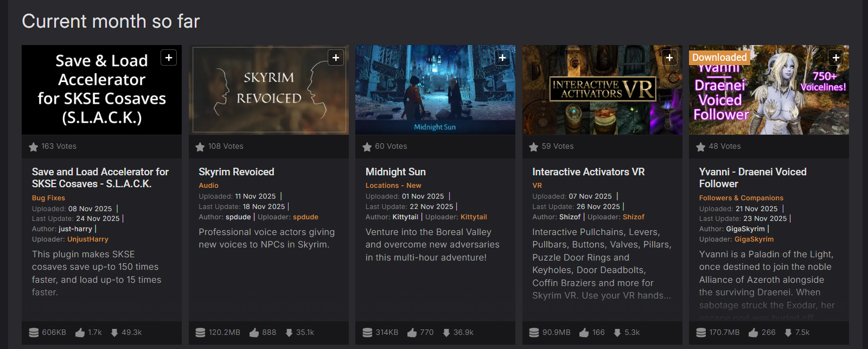
Task: Click the star icon beside 108 Votes
Action: pyautogui.click(x=200, y=147)
